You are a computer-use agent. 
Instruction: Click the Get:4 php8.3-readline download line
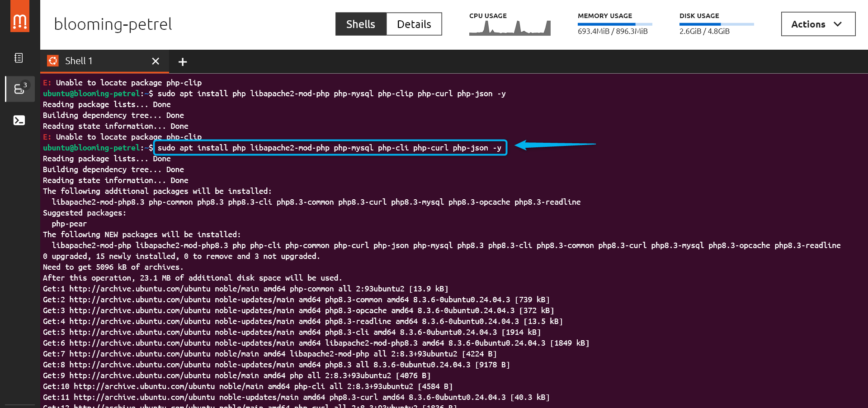point(303,321)
